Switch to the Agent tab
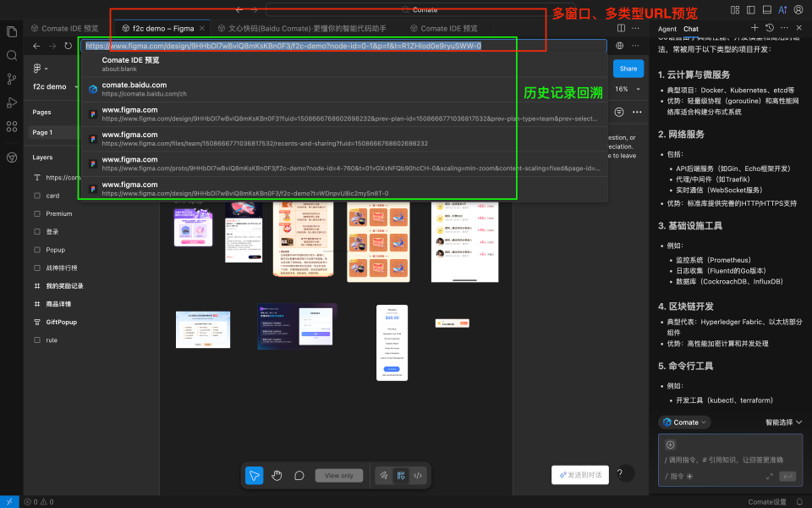This screenshot has width=812, height=508. click(667, 29)
